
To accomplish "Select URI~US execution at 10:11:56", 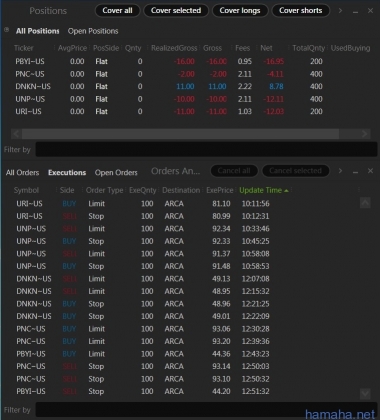I will coord(185,204).
